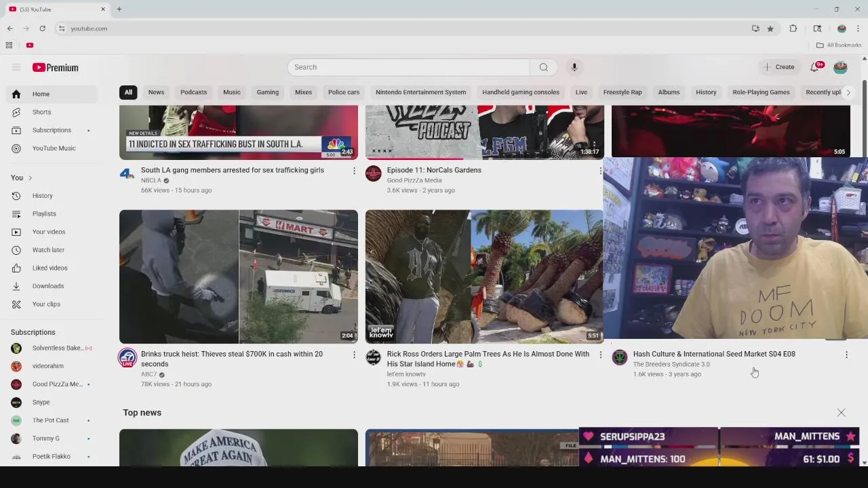The height and width of the screenshot is (488, 868).
Task: Open Playlists in the sidebar
Action: 51,213
